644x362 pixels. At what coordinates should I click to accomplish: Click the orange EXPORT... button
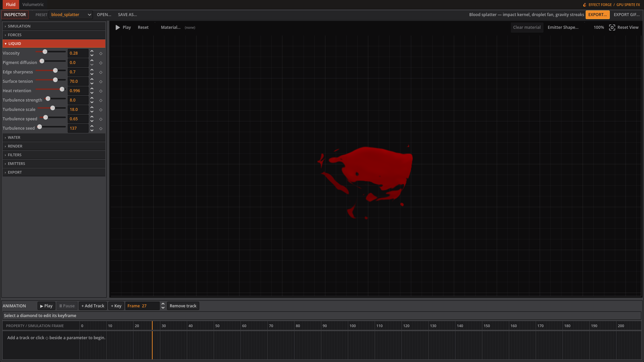(597, 15)
